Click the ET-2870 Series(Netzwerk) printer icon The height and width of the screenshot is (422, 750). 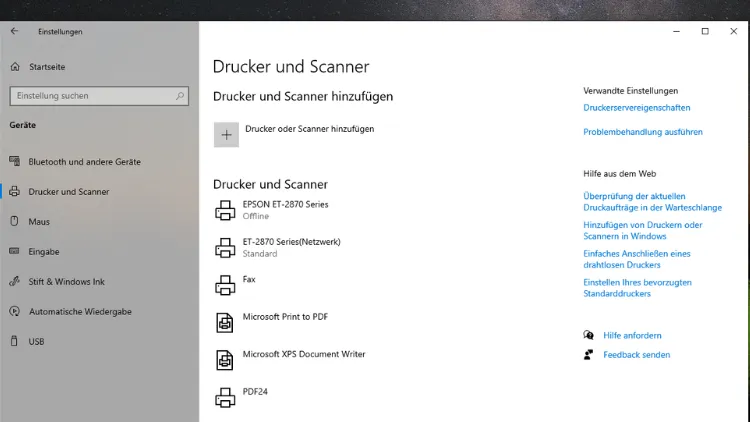tap(225, 248)
